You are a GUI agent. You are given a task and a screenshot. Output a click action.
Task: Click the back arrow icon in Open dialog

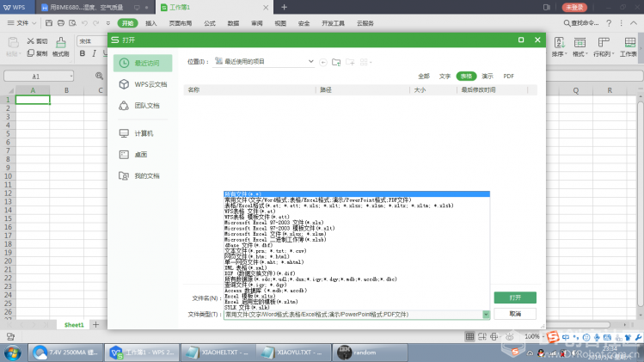pos(323,62)
